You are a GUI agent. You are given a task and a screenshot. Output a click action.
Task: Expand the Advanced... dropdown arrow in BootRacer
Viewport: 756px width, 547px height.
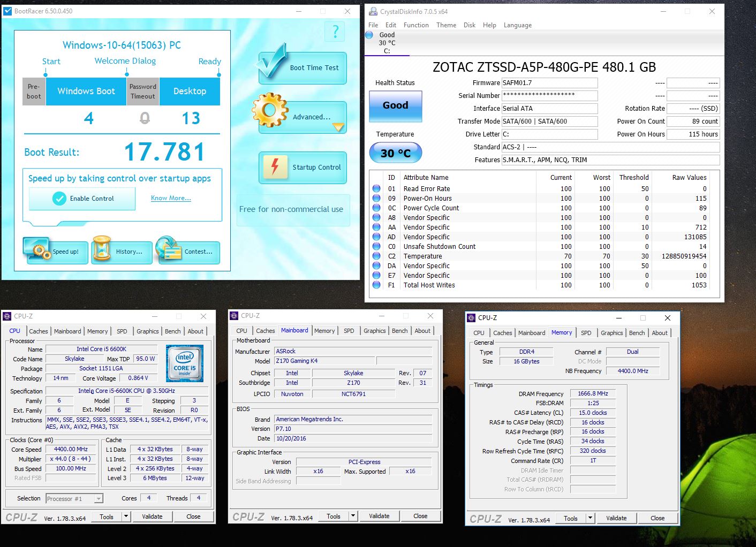tap(338, 127)
